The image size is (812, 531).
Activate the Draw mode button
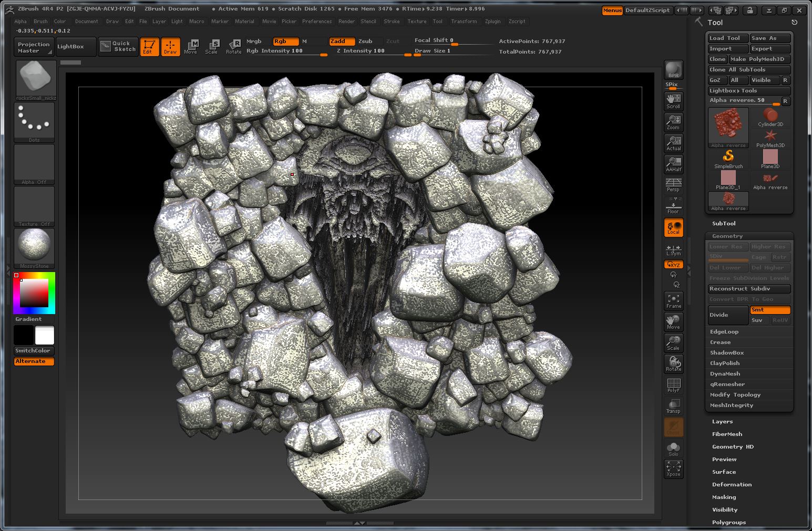coord(170,47)
